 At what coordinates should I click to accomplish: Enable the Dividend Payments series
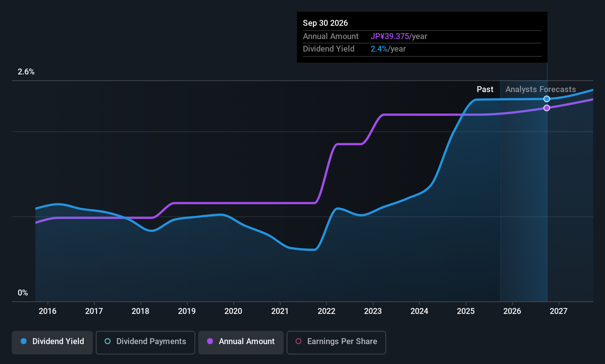(145, 342)
